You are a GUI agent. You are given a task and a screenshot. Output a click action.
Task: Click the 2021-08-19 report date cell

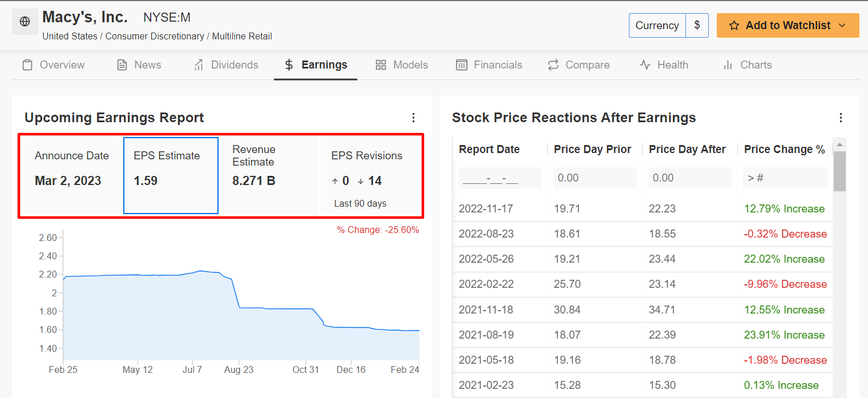(x=486, y=335)
